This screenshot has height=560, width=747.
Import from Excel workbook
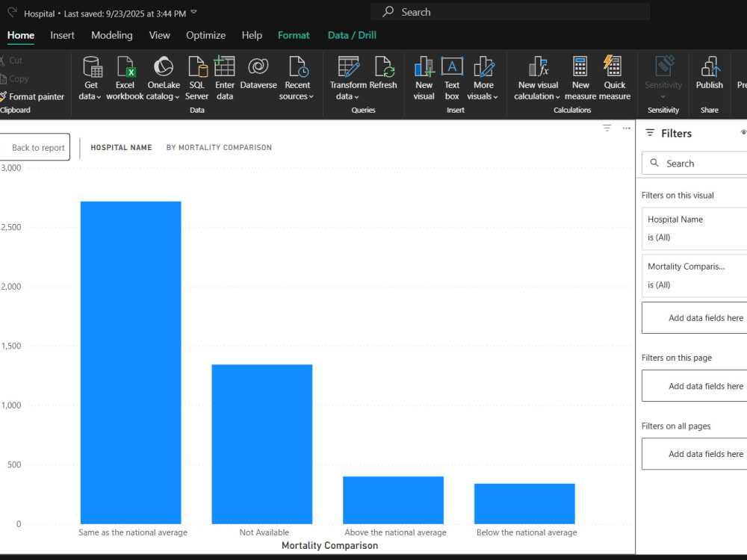(125, 78)
